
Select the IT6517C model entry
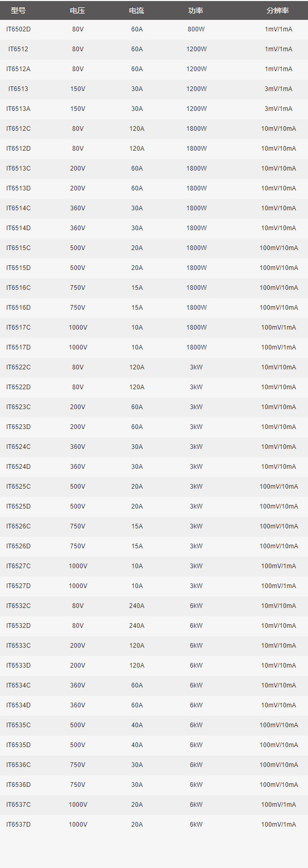point(18,328)
